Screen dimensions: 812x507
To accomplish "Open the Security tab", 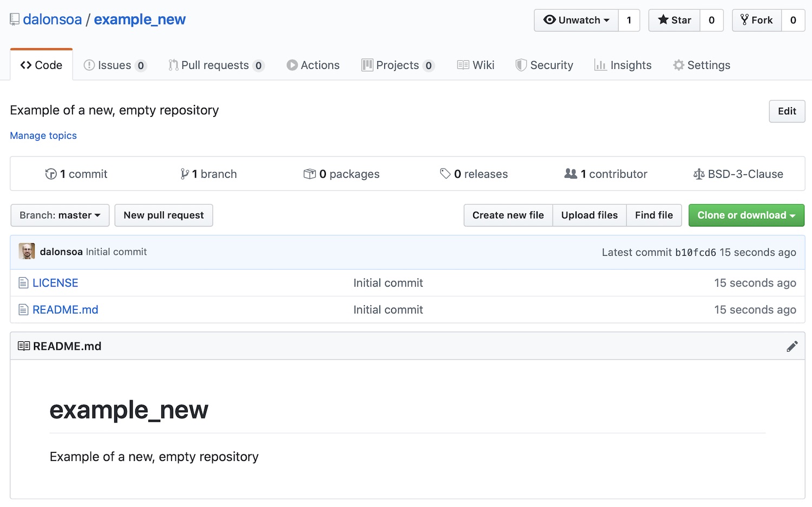I will coord(544,65).
